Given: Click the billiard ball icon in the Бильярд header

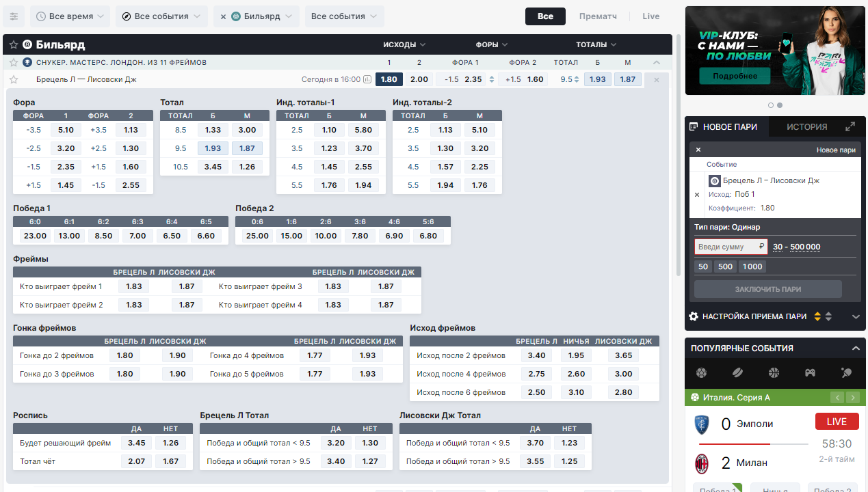Looking at the screenshot, I should coord(27,45).
